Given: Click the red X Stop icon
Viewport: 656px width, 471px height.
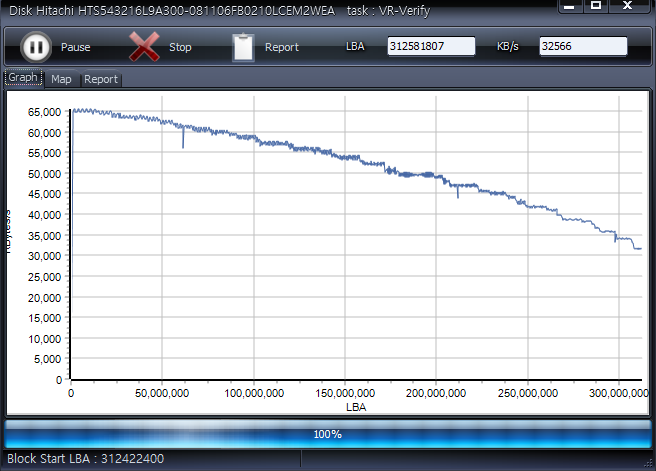Looking at the screenshot, I should point(144,46).
